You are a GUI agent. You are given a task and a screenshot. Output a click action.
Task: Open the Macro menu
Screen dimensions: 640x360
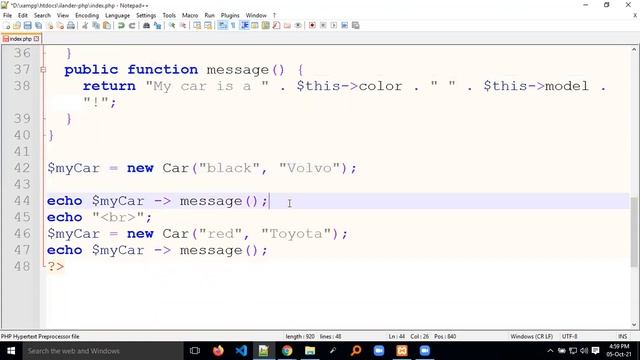[x=190, y=15]
